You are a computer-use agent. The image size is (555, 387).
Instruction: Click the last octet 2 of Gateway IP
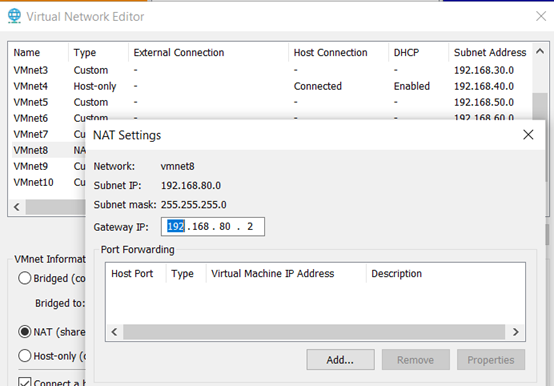(x=250, y=226)
